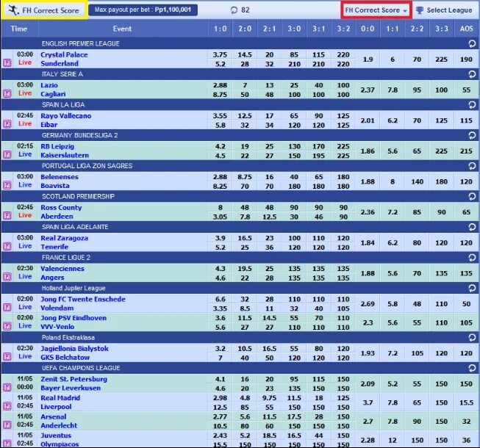Select Real Zaragoza 2:0 odds 16.5
480x448 pixels.
click(245, 238)
